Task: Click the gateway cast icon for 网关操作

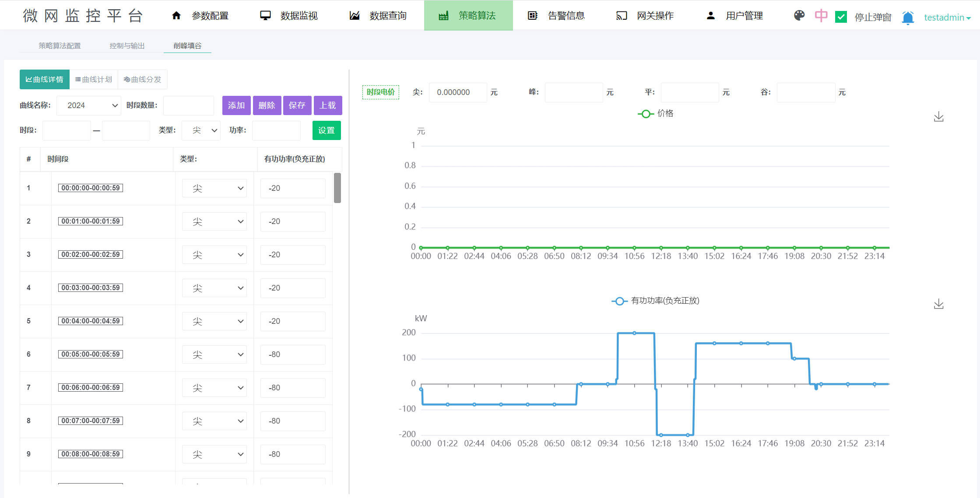Action: click(622, 16)
